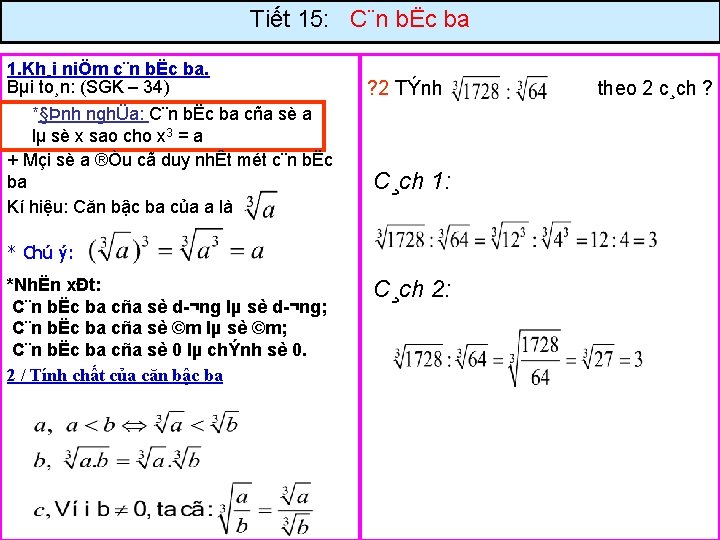Click the slide title 'Tiết 15:'
The image size is (720, 540).
pyautogui.click(x=289, y=20)
